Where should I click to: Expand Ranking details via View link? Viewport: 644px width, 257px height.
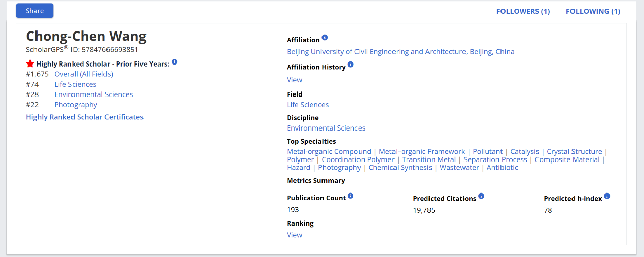(x=294, y=235)
